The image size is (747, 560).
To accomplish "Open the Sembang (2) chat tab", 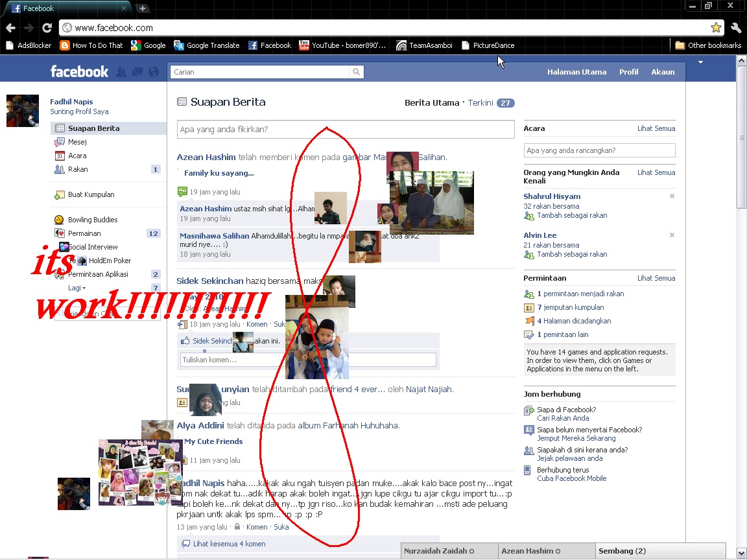I will 660,551.
